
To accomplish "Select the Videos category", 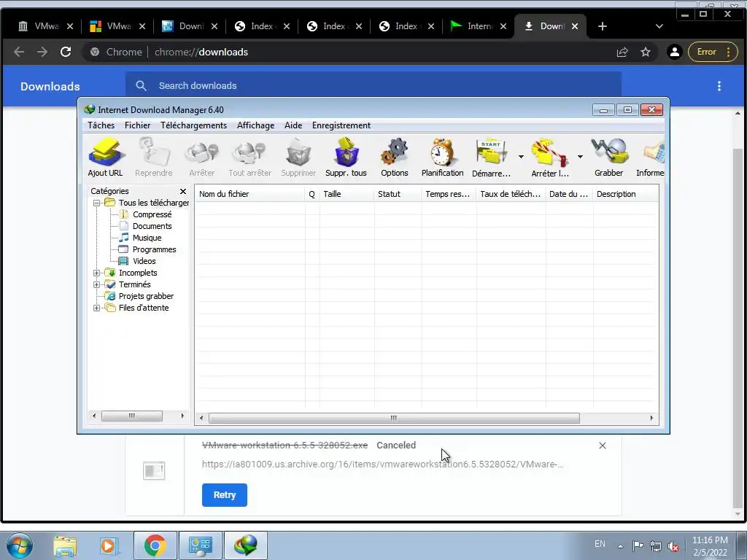I will [144, 261].
